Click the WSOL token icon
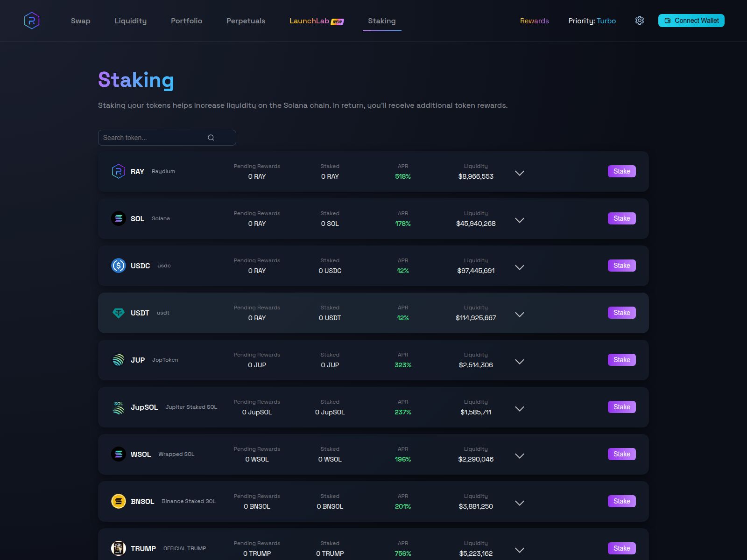 (x=119, y=454)
